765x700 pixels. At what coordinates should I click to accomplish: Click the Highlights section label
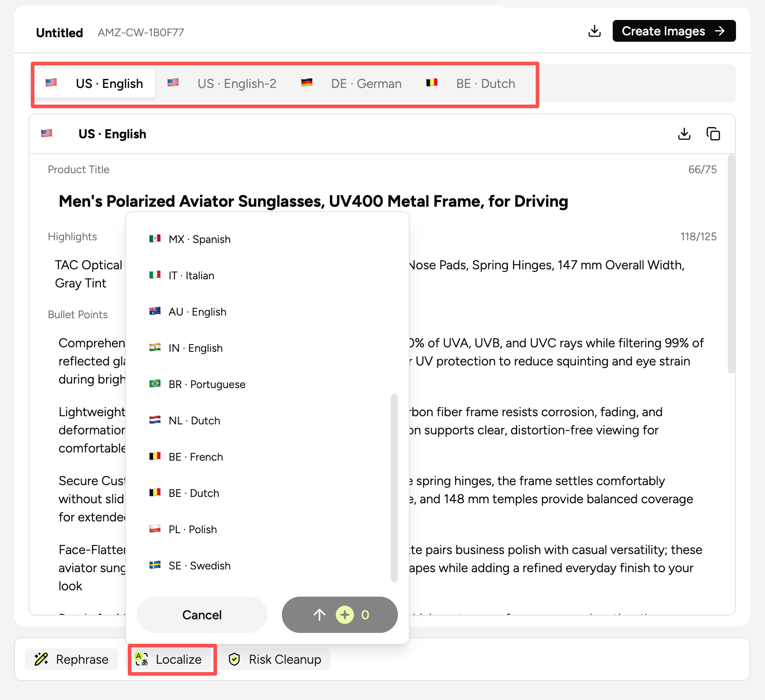73,237
